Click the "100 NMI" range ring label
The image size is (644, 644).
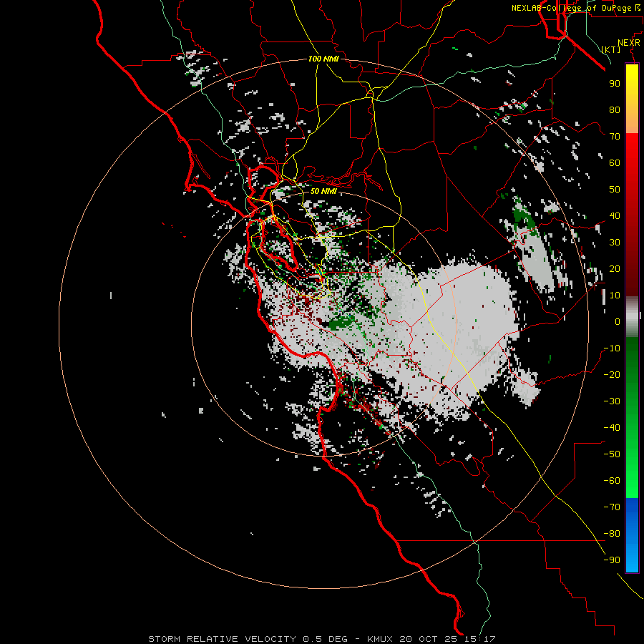323,59
